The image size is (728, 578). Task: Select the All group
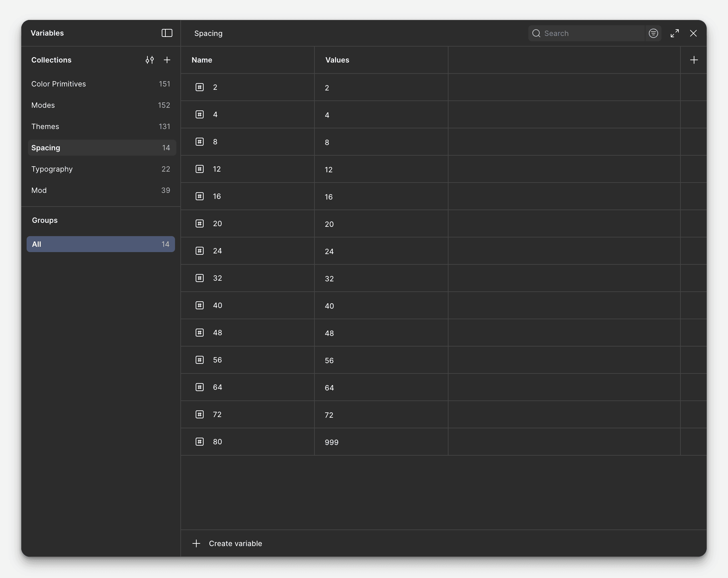100,244
